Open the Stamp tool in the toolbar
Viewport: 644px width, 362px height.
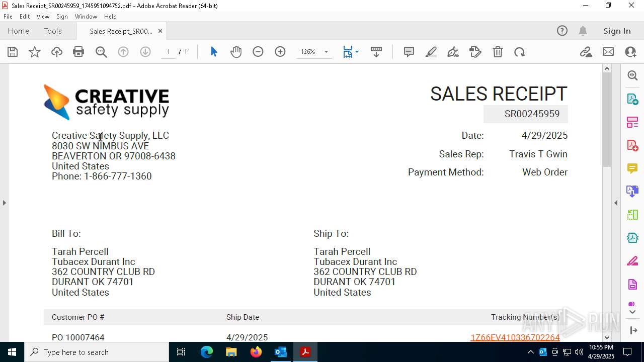point(475,52)
